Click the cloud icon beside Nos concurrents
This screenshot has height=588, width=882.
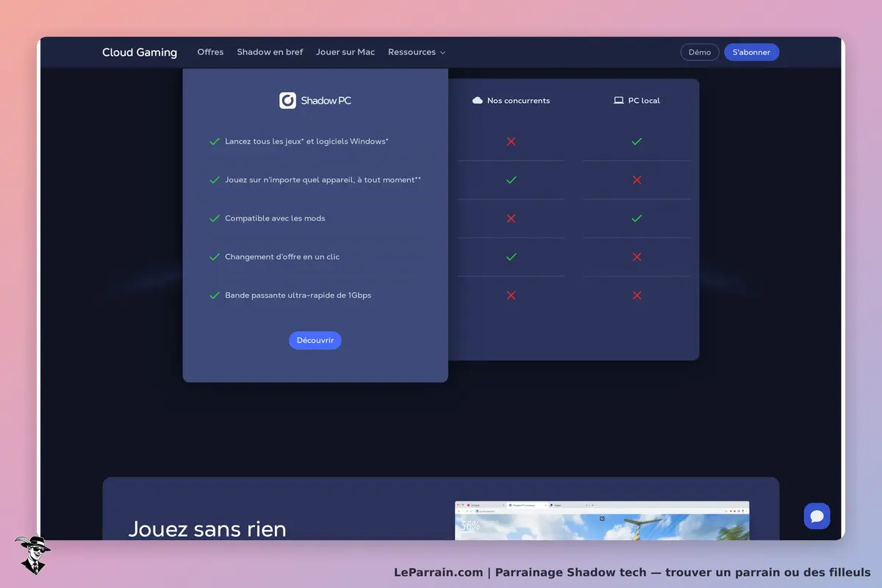point(478,101)
